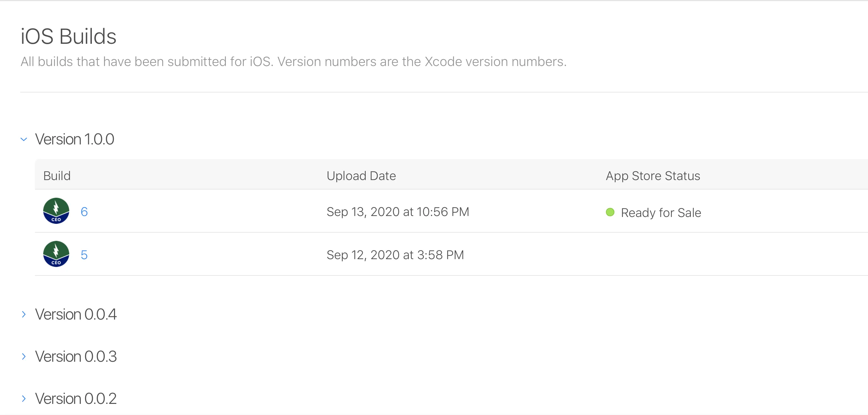Click the Version 0.0.4 section title
The width and height of the screenshot is (868, 415).
click(x=76, y=314)
